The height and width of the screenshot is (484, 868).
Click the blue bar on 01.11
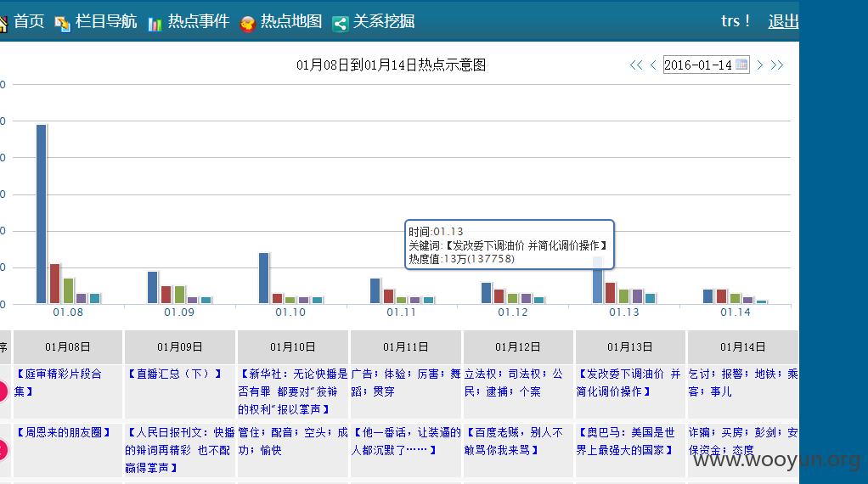pos(375,291)
